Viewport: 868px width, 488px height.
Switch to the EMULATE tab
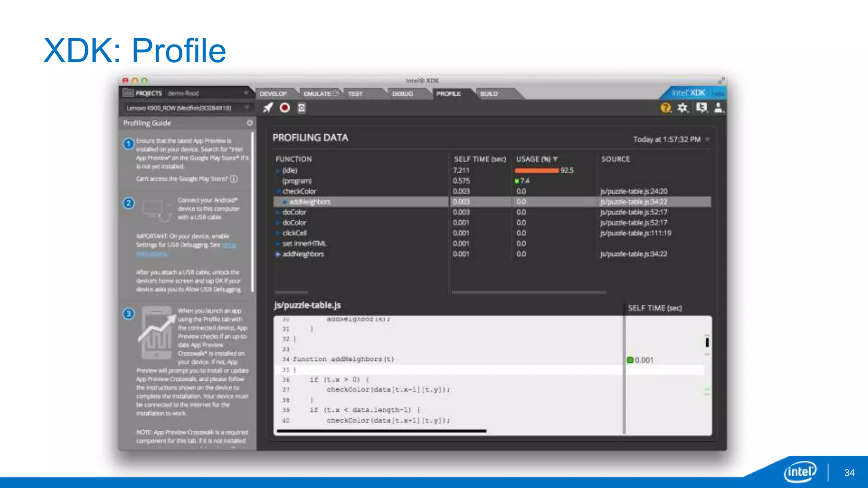tap(317, 94)
